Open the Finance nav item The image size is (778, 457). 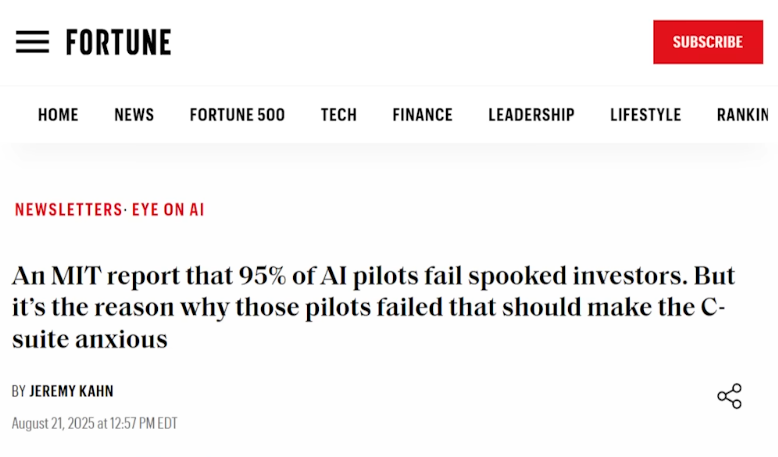coord(422,115)
